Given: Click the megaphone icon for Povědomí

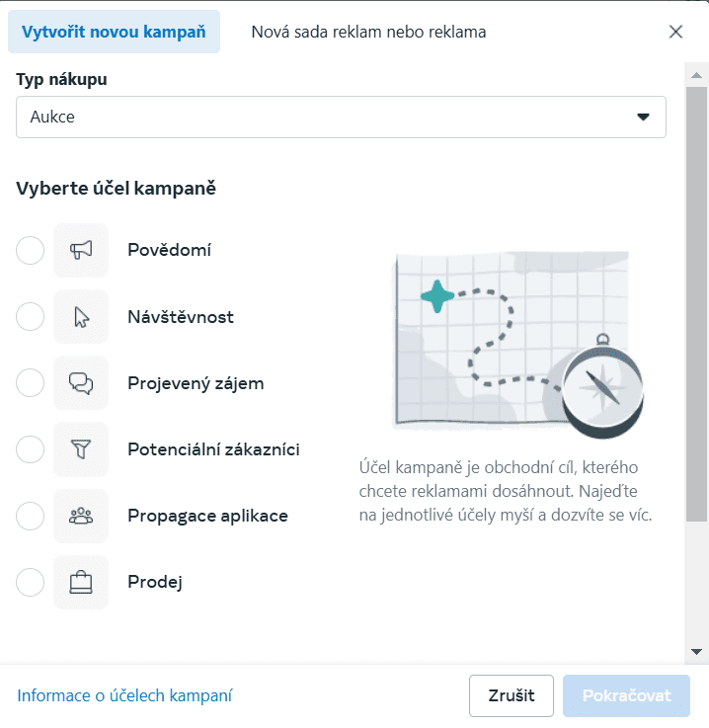Looking at the screenshot, I should click(x=81, y=251).
